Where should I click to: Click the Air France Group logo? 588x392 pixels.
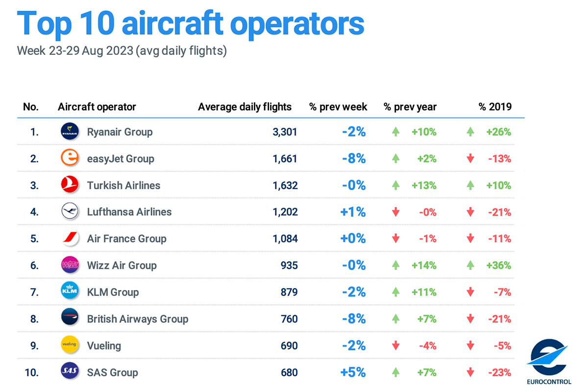pos(69,239)
